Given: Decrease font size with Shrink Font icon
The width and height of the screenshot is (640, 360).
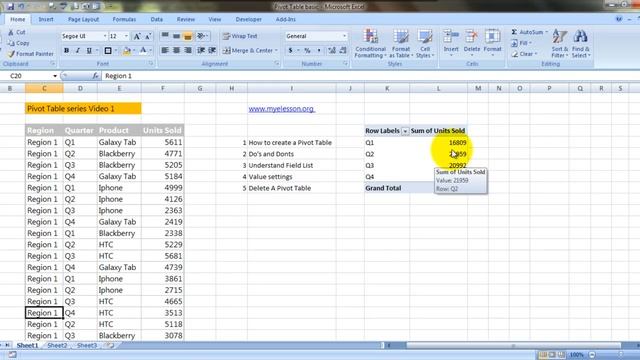Looking at the screenshot, I should [x=148, y=36].
